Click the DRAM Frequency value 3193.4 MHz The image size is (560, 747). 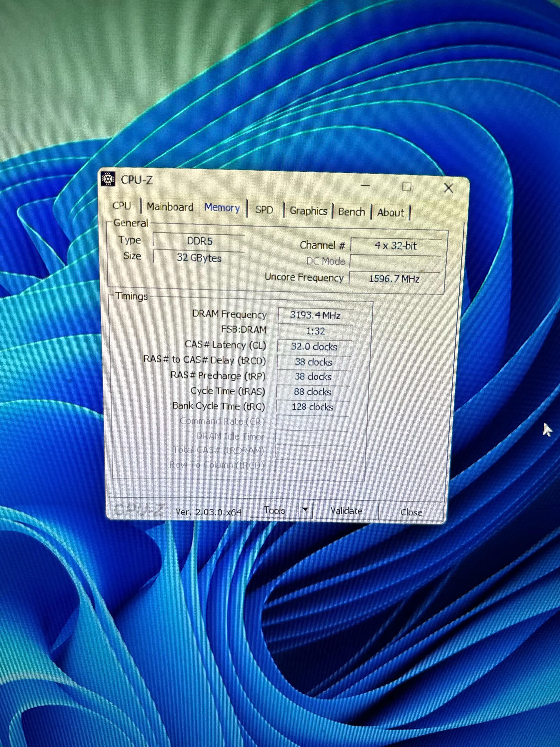[x=315, y=315]
